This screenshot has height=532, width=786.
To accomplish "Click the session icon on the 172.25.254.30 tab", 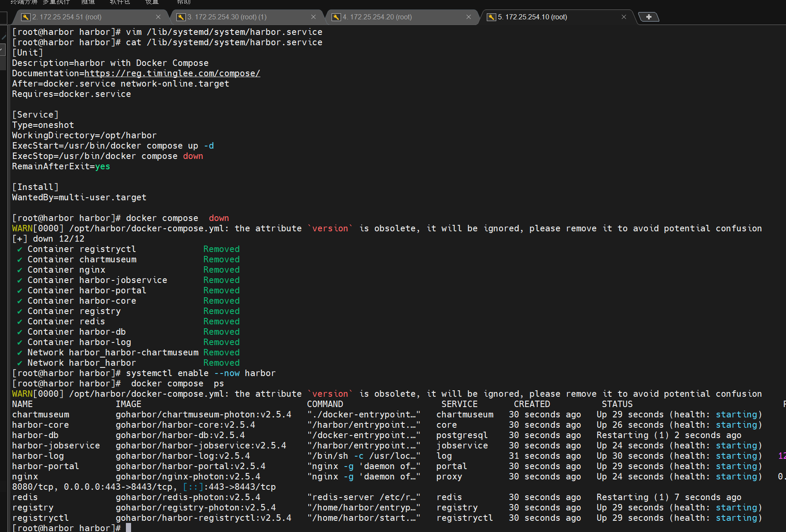I will pos(181,17).
